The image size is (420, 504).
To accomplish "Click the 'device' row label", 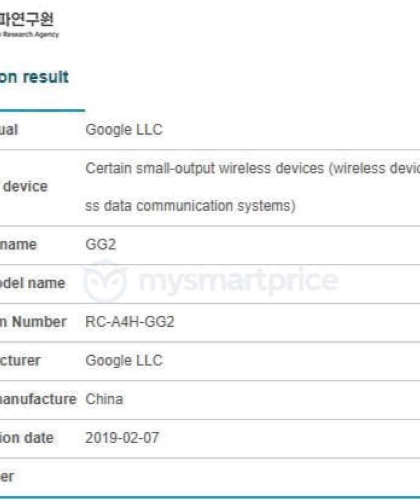I will [25, 186].
